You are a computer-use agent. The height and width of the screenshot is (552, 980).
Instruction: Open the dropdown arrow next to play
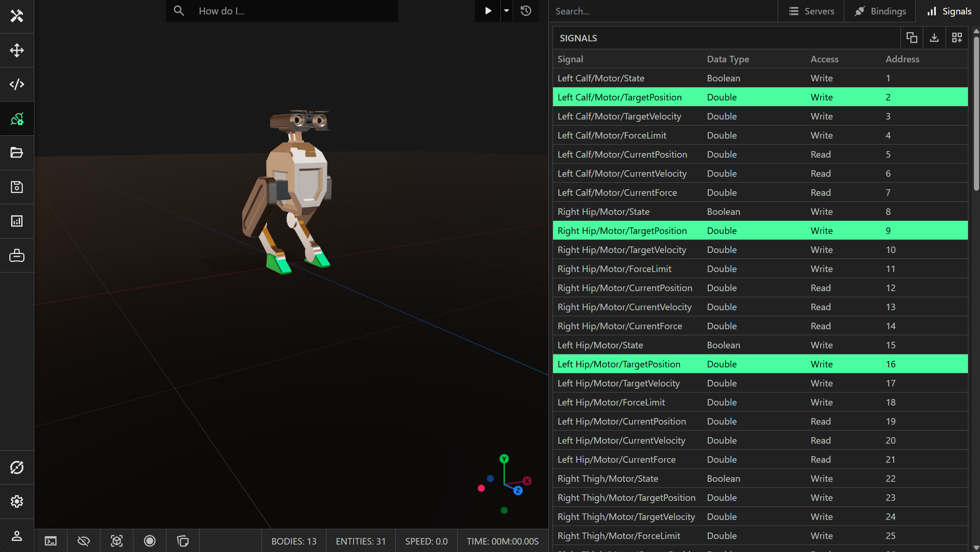507,11
